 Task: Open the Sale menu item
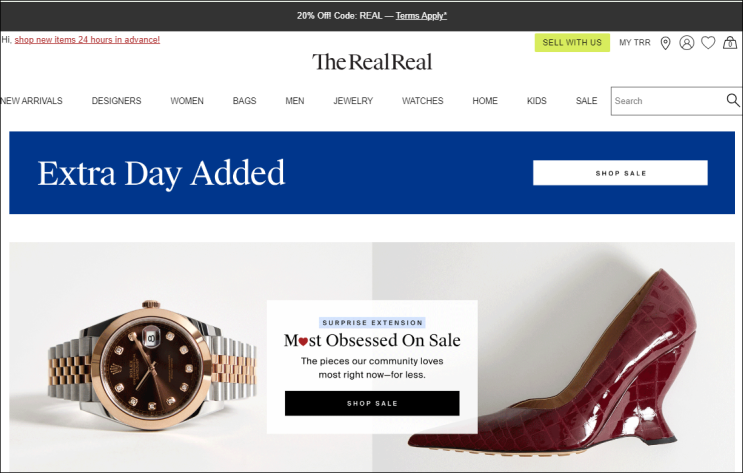click(x=587, y=101)
